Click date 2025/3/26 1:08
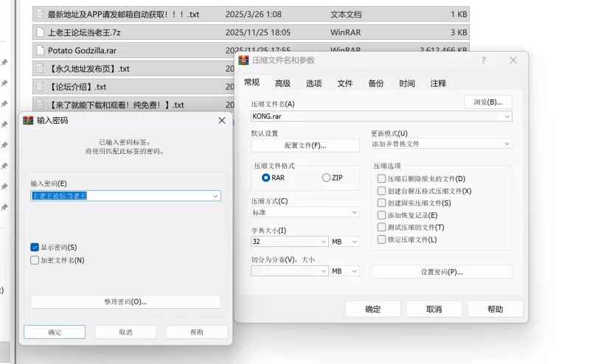Screen dimensions: 590x364 (253, 14)
